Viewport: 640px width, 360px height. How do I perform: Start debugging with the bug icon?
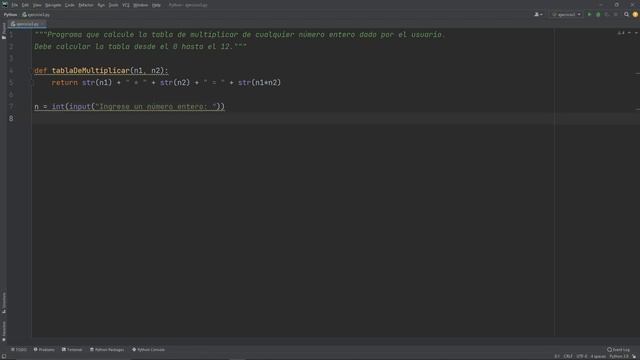click(x=598, y=15)
